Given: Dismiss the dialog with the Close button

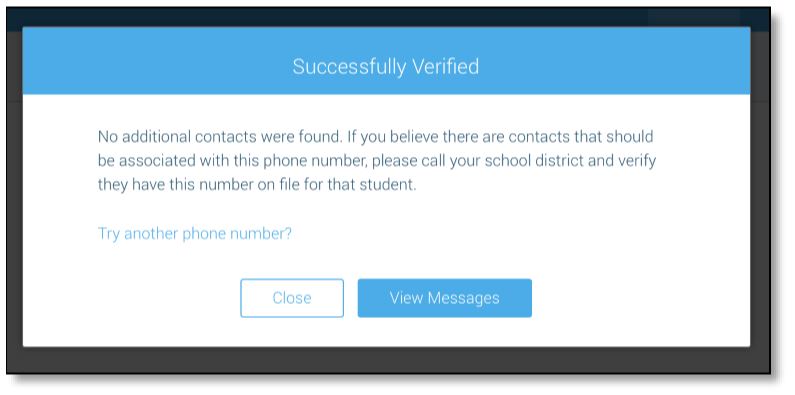Looking at the screenshot, I should (292, 298).
